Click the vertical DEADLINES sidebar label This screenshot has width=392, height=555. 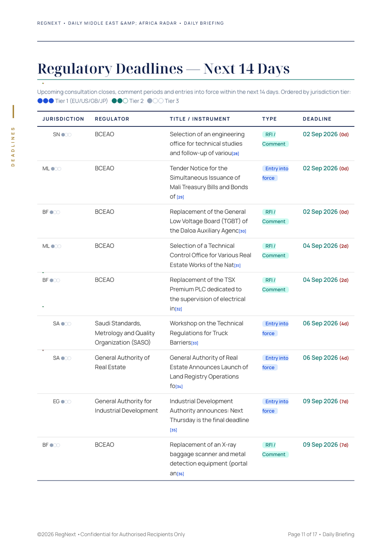click(x=13, y=147)
